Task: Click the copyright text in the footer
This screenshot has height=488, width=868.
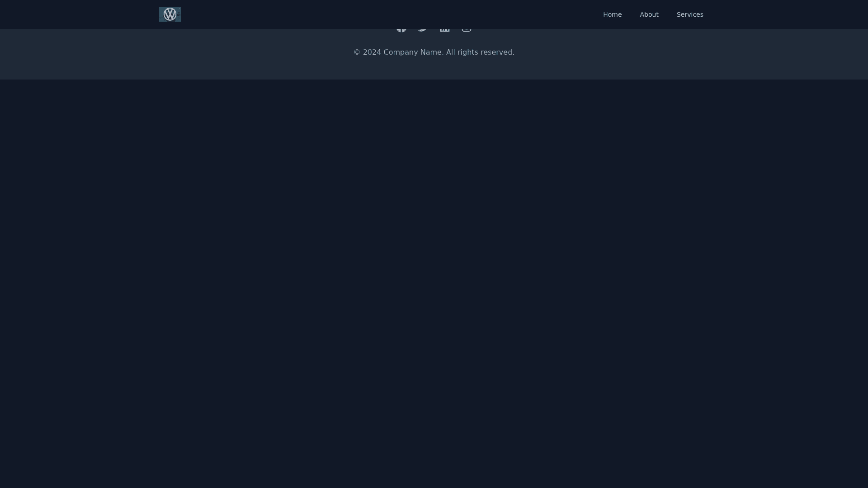Action: click(434, 52)
